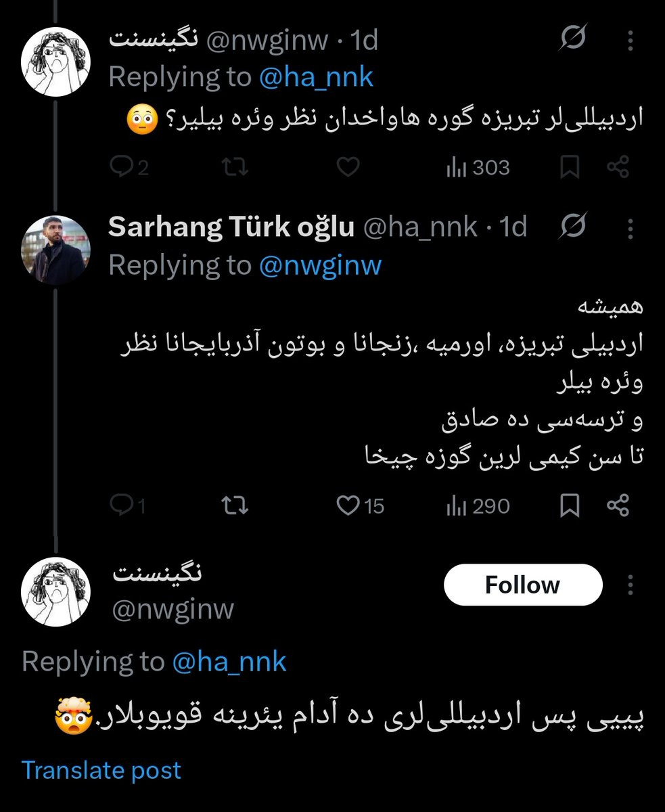Reply to Sarhang Türk oğlu's tweet
665x812 pixels.
point(128,505)
